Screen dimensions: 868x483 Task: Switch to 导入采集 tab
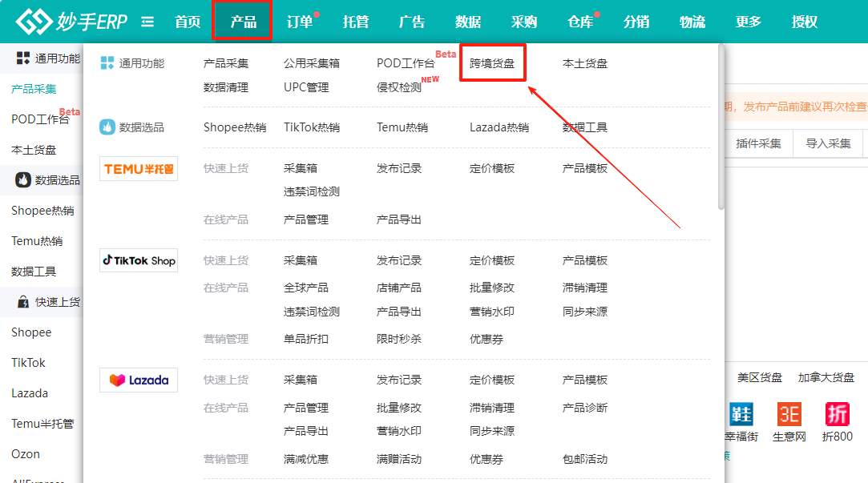(x=828, y=144)
